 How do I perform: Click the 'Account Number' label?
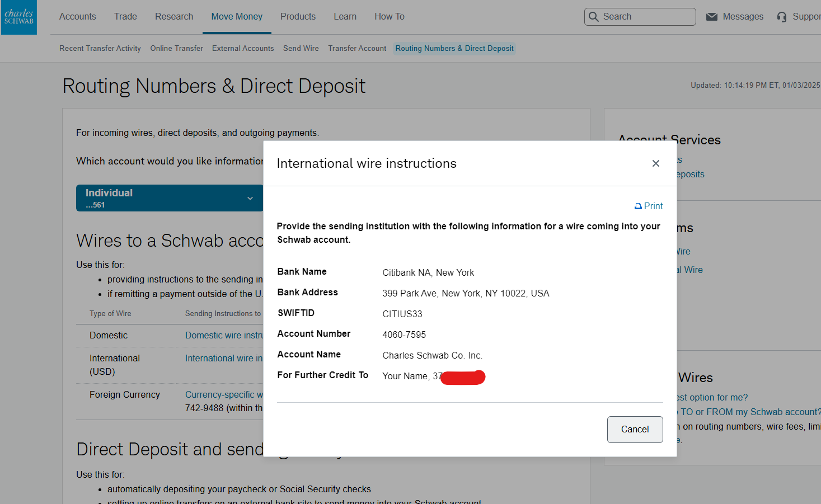click(x=314, y=334)
